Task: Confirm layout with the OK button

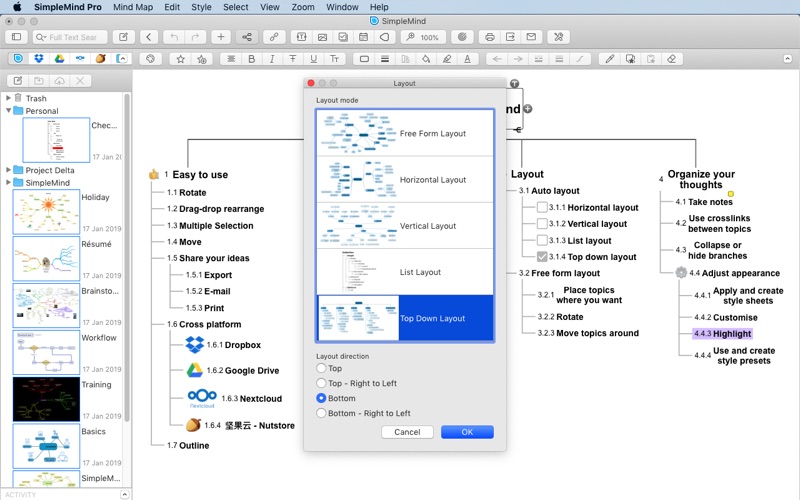Action: [x=467, y=432]
